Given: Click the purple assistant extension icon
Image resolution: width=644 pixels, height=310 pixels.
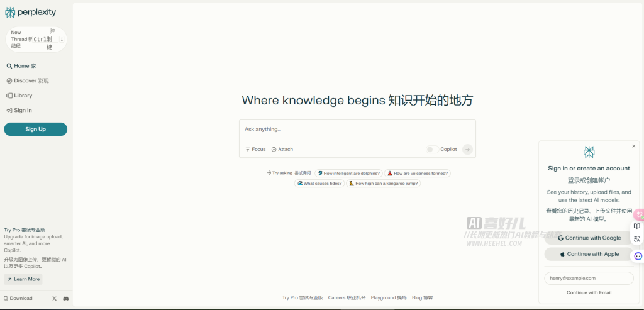Looking at the screenshot, I should pyautogui.click(x=638, y=256).
